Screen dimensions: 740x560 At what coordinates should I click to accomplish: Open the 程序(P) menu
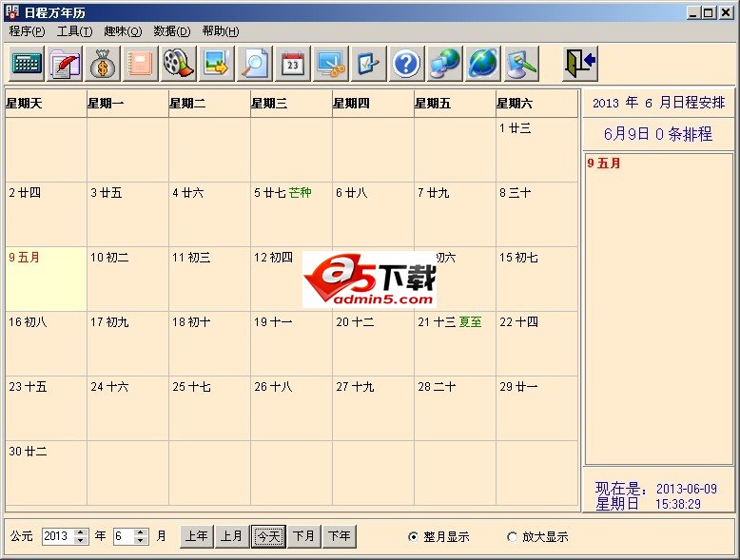27,31
